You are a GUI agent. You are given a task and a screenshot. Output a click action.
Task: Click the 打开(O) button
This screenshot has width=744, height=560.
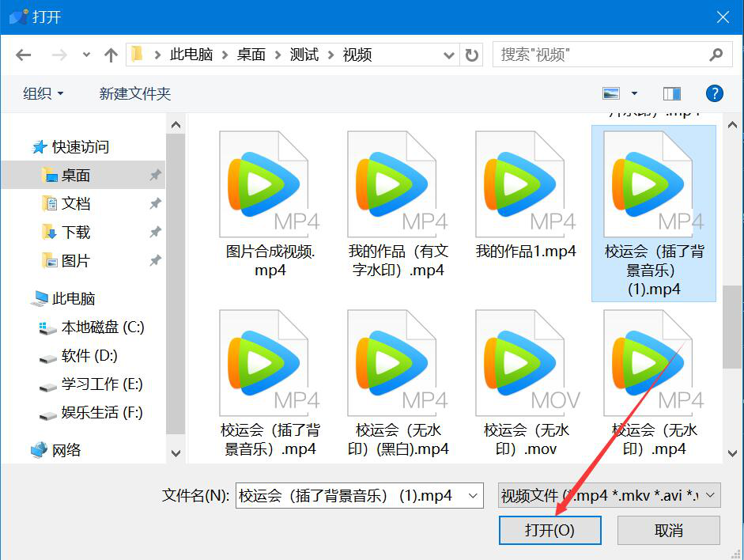point(550,530)
